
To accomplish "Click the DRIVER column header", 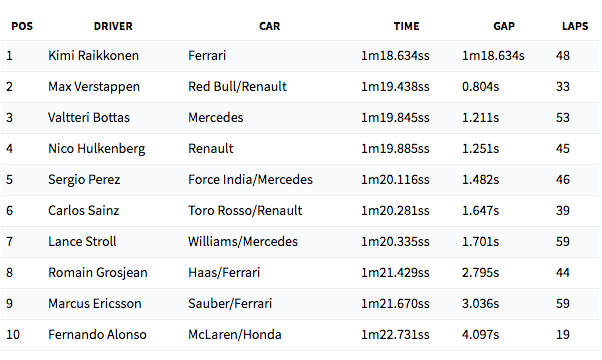I will [x=113, y=26].
